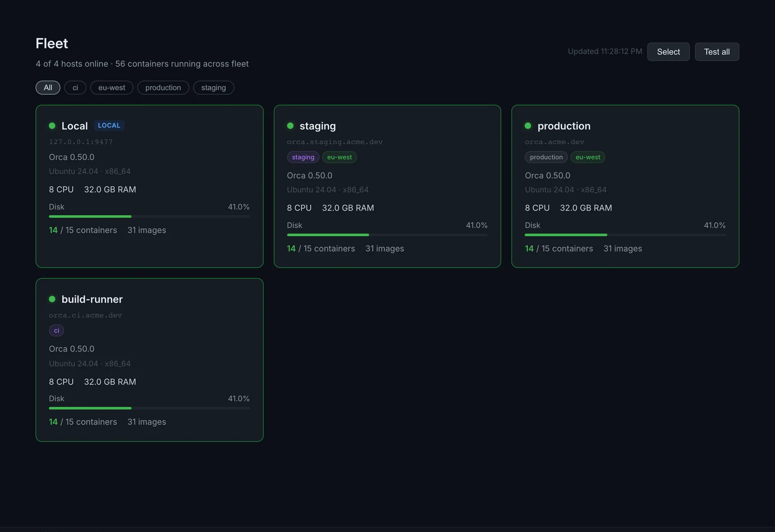Open the staging host card title
The height and width of the screenshot is (532, 775).
[318, 126]
